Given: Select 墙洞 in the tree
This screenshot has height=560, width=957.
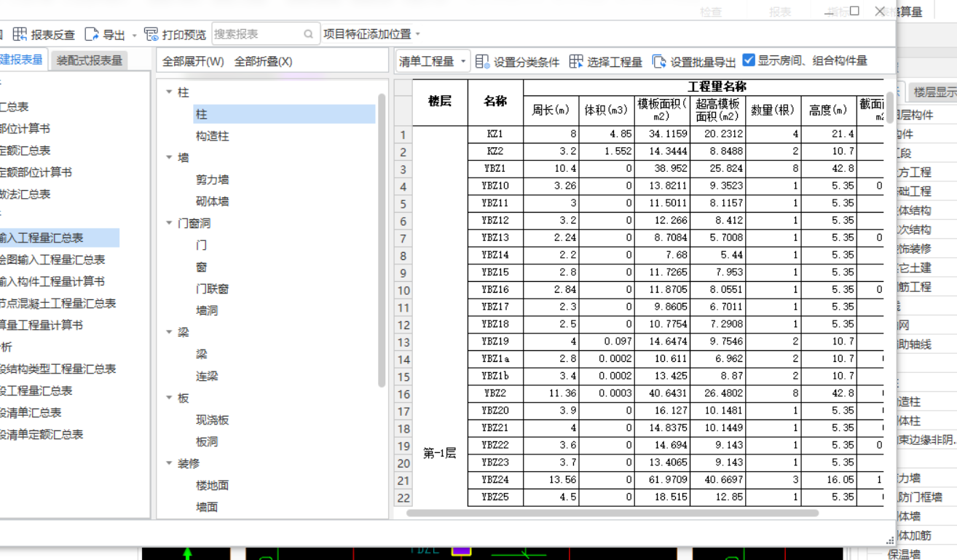Looking at the screenshot, I should point(207,311).
